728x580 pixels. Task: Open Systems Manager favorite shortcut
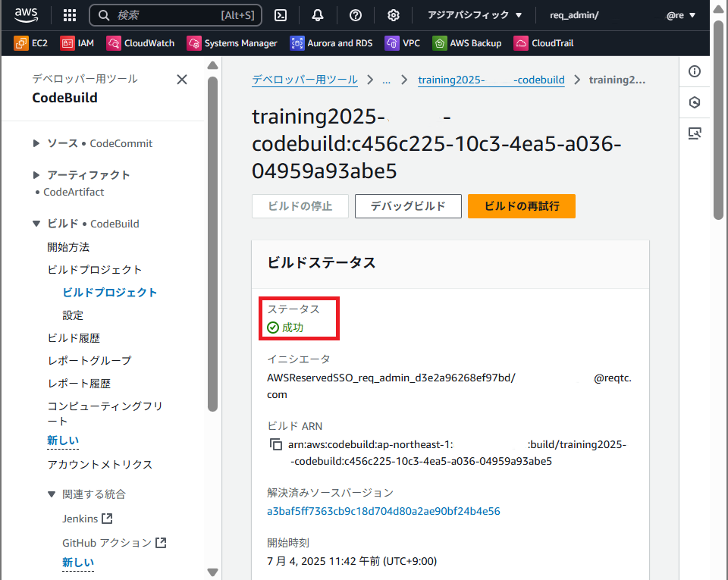tap(232, 43)
